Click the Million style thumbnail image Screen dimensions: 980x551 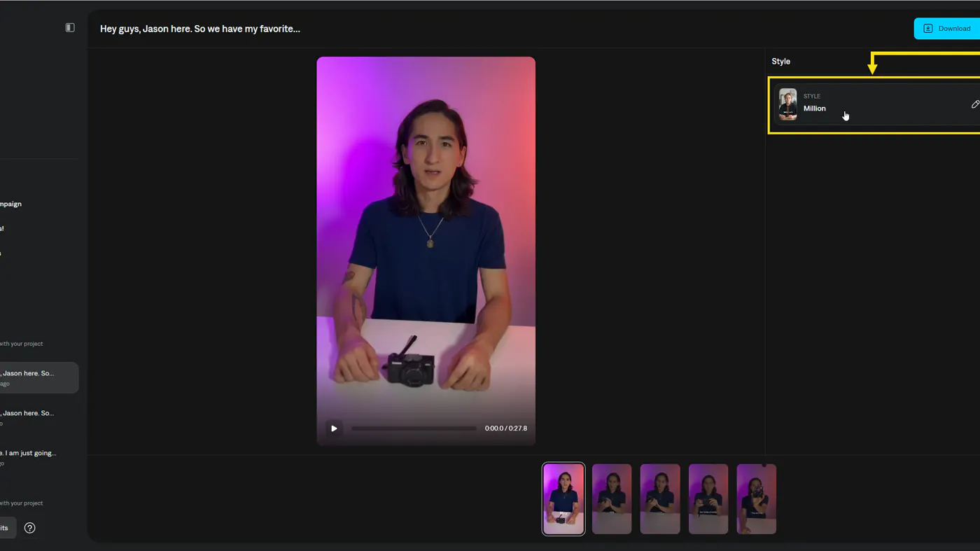tap(788, 104)
